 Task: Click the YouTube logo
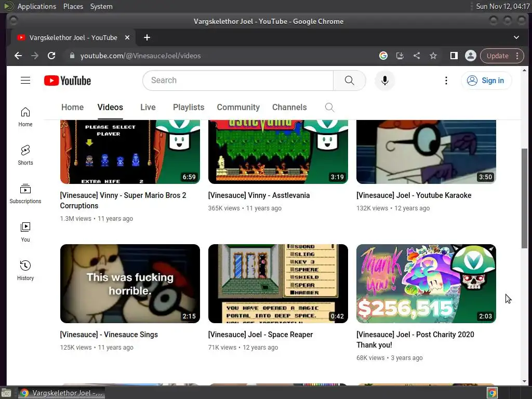tap(68, 81)
